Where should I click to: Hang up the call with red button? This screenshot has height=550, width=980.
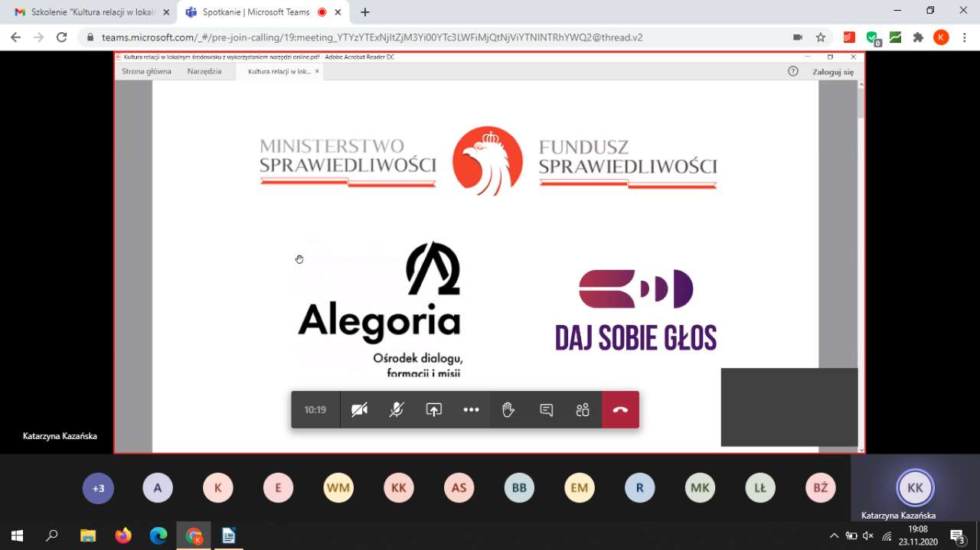[x=620, y=410]
